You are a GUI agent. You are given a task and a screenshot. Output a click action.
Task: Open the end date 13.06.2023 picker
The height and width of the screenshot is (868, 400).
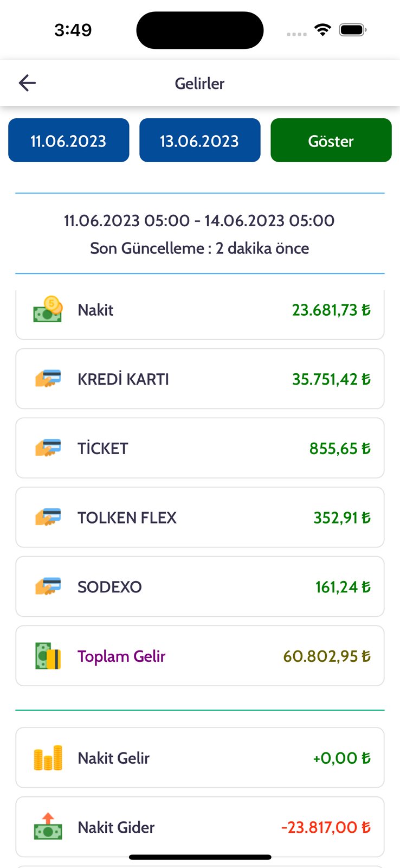point(199,141)
